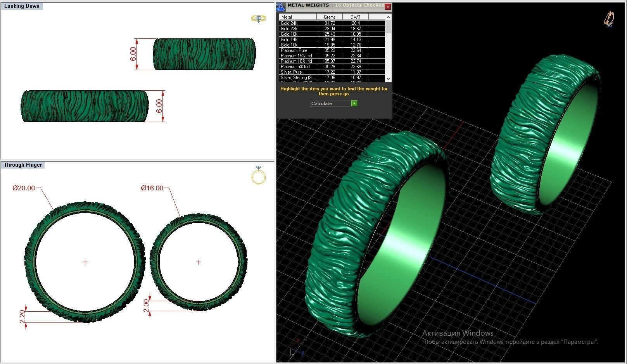Image resolution: width=627 pixels, height=364 pixels.
Task: Switch to the Through Finger viewport
Action: pyautogui.click(x=22, y=164)
